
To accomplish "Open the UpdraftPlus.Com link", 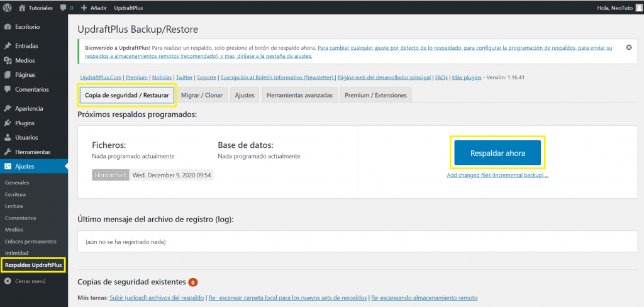I will coord(101,77).
